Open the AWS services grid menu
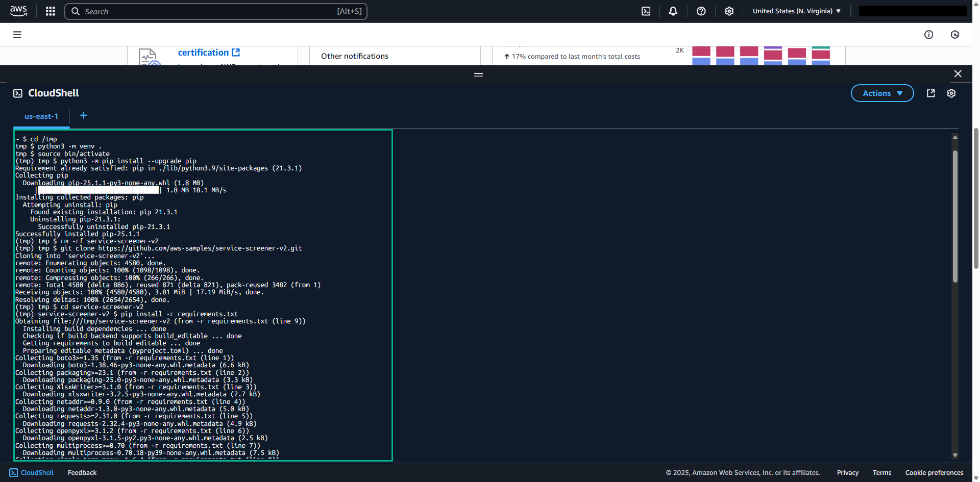The width and height of the screenshot is (980, 482). [x=50, y=11]
